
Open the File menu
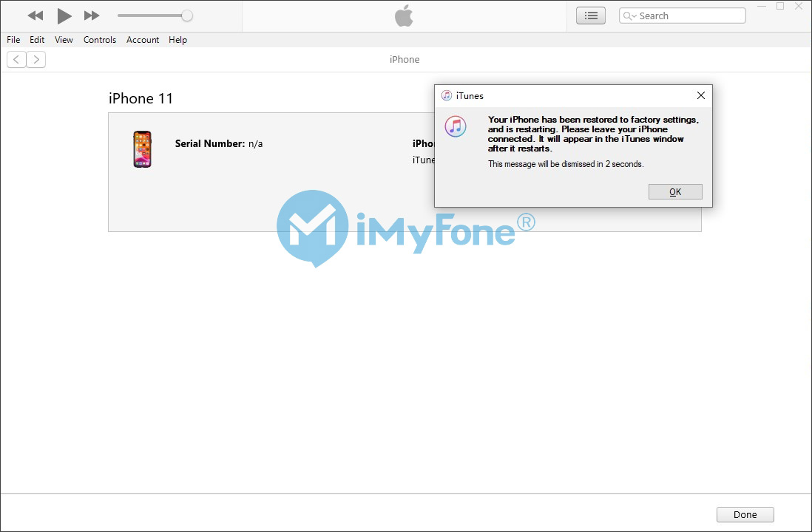point(13,40)
